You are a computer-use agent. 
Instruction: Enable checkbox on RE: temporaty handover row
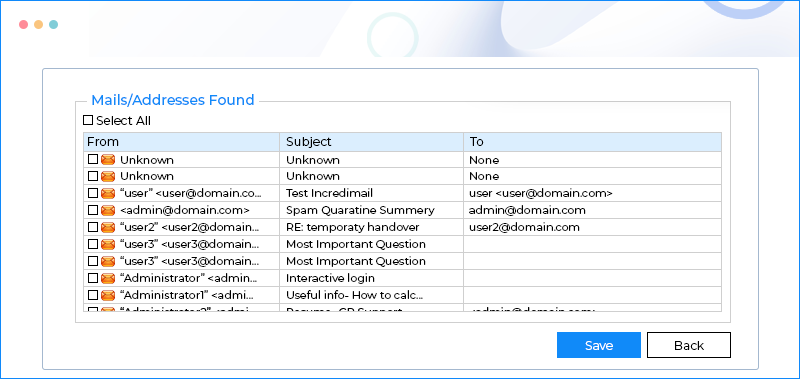pos(92,227)
